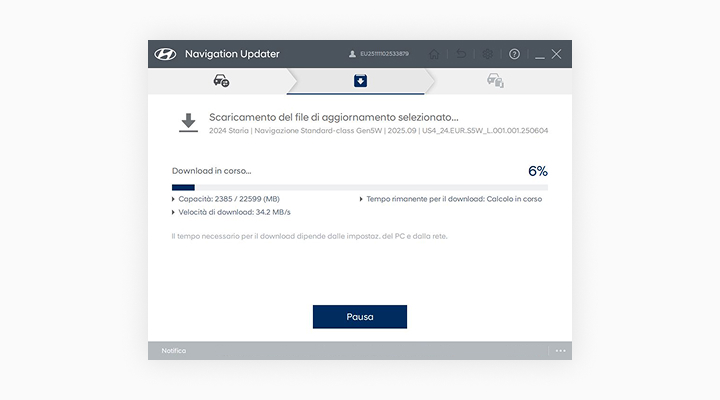Pause the download with Pausa button

360,317
